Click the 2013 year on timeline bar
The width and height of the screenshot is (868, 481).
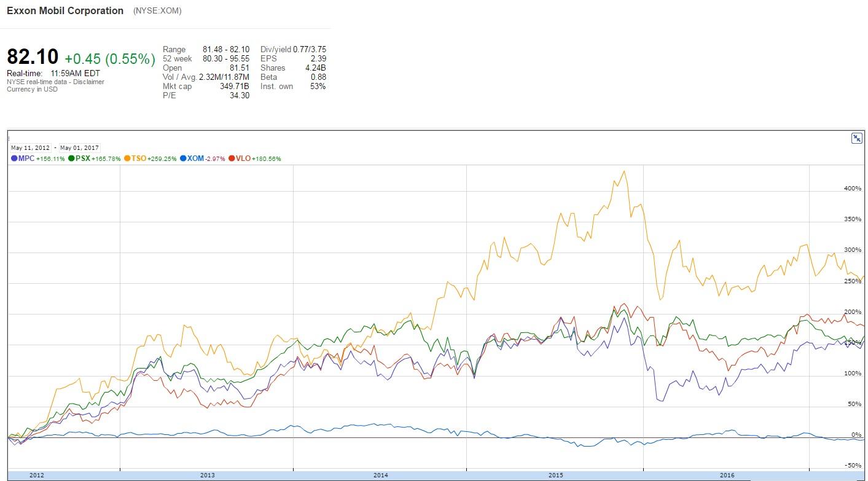coord(208,475)
